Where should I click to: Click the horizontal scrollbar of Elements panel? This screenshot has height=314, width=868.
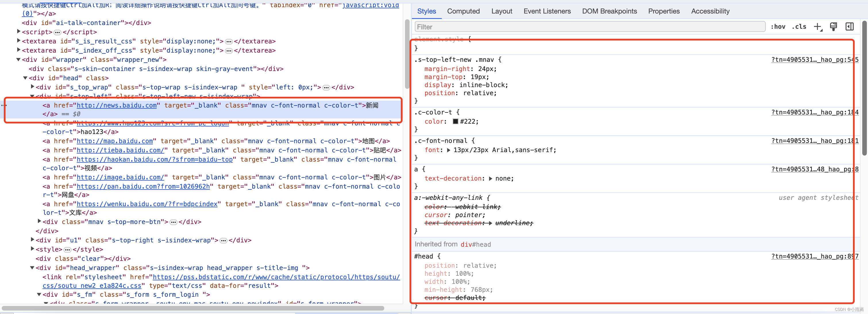point(193,308)
